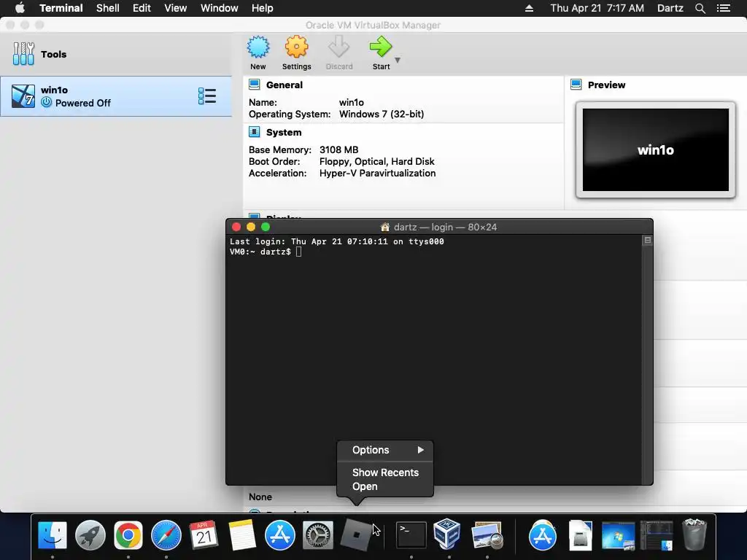Click the System section heading

(284, 133)
